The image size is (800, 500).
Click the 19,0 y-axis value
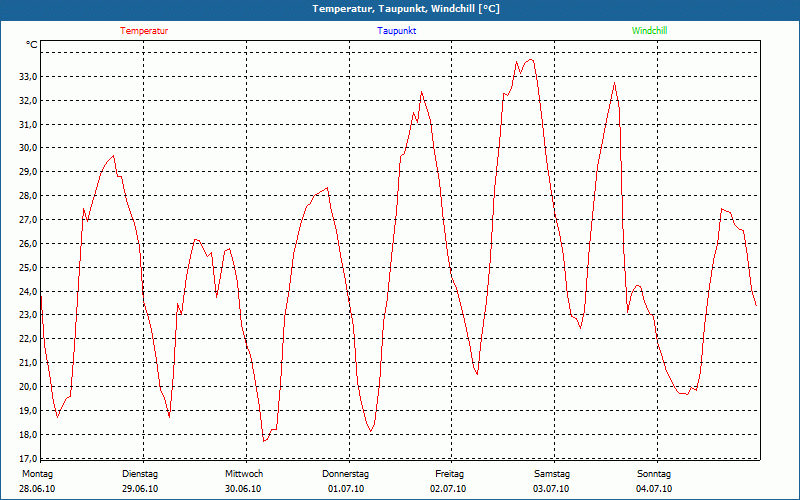pos(28,411)
